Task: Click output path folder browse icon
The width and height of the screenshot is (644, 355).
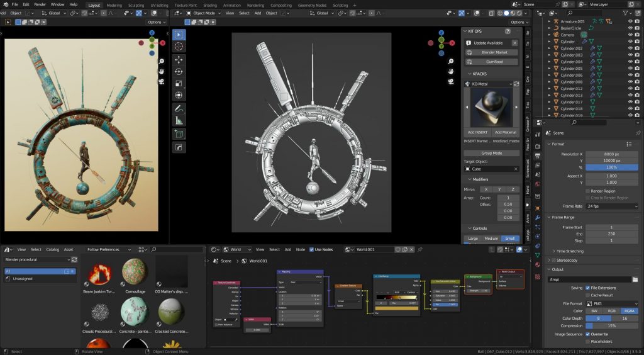Action: point(635,279)
